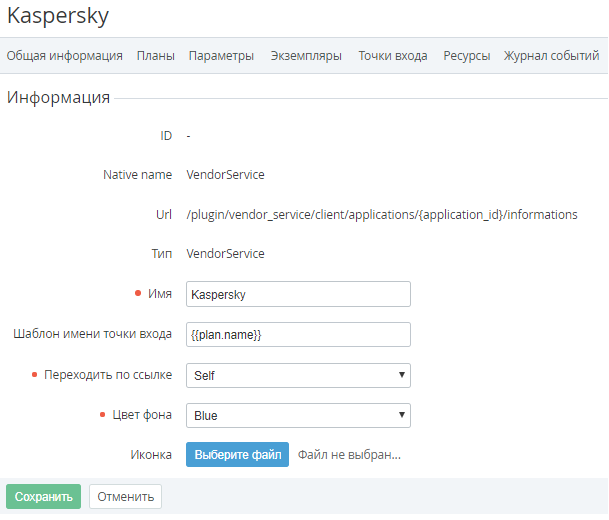Image resolution: width=609 pixels, height=520 pixels.
Task: Click the Kaspersky page heading
Action: click(58, 16)
